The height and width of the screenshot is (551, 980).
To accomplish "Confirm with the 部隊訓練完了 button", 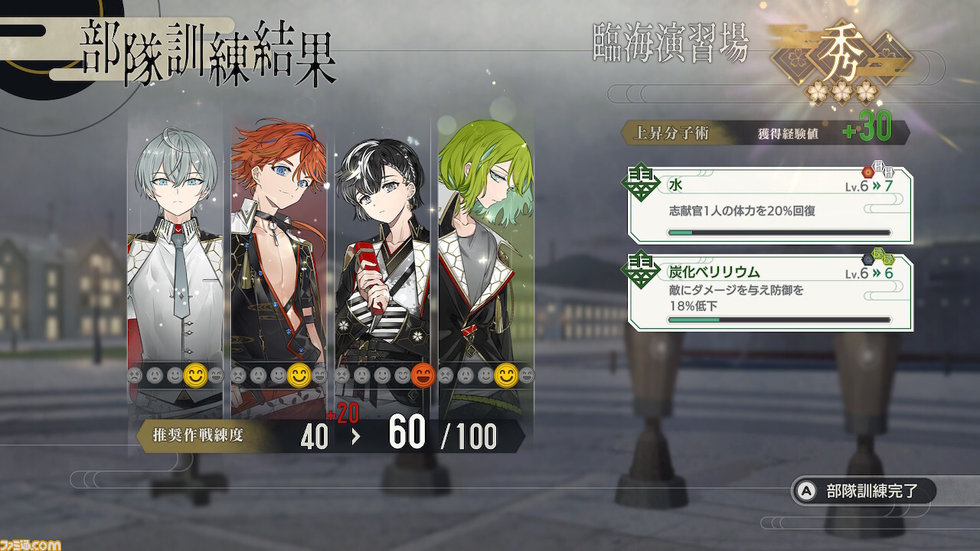I will click(x=864, y=491).
